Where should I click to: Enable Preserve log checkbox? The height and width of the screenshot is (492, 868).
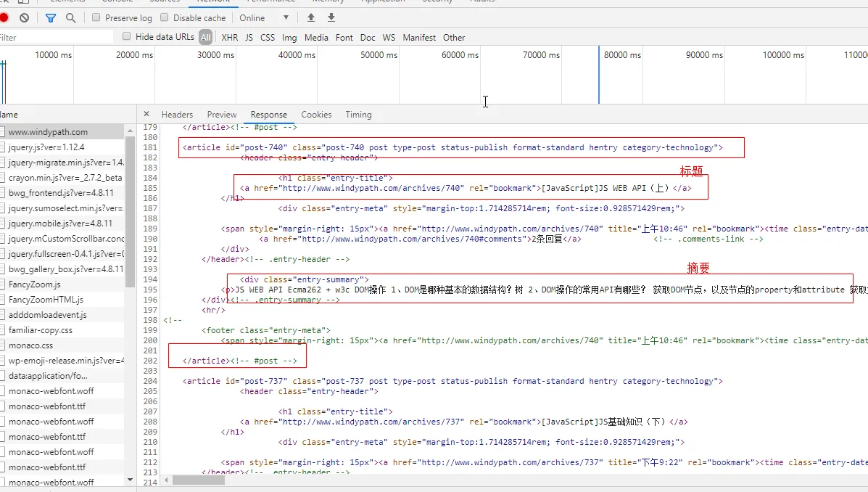click(96, 17)
